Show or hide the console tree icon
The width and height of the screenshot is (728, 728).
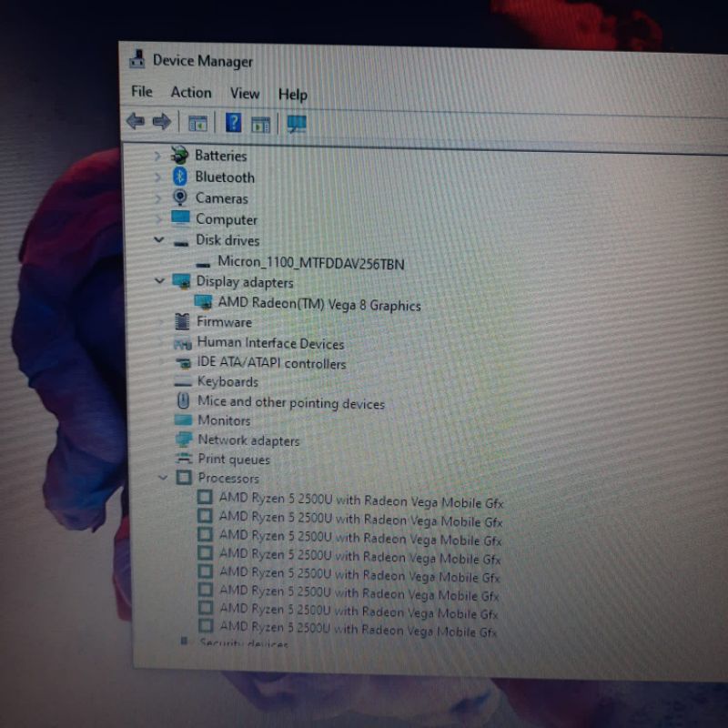pyautogui.click(x=197, y=124)
